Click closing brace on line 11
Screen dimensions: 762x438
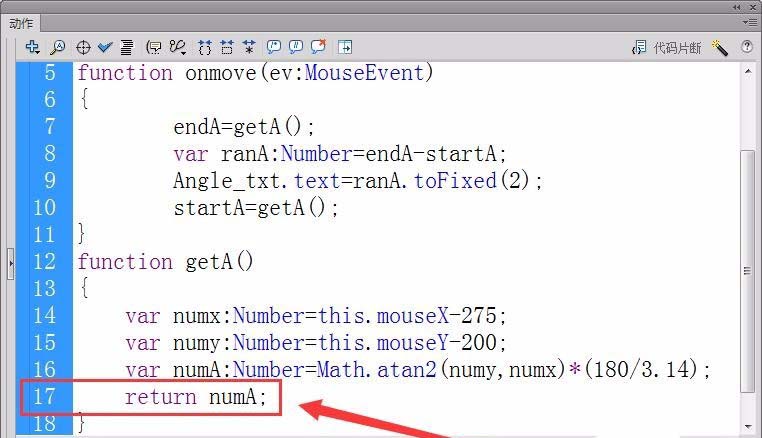click(x=82, y=234)
